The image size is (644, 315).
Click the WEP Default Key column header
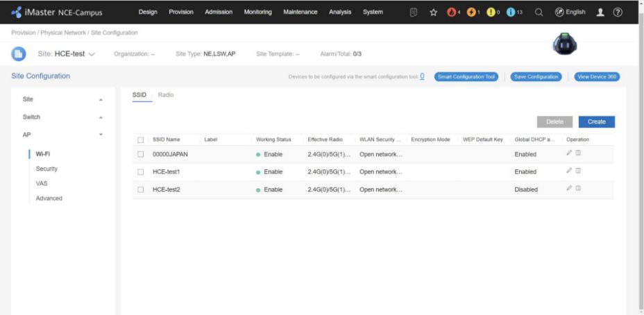pyautogui.click(x=482, y=139)
